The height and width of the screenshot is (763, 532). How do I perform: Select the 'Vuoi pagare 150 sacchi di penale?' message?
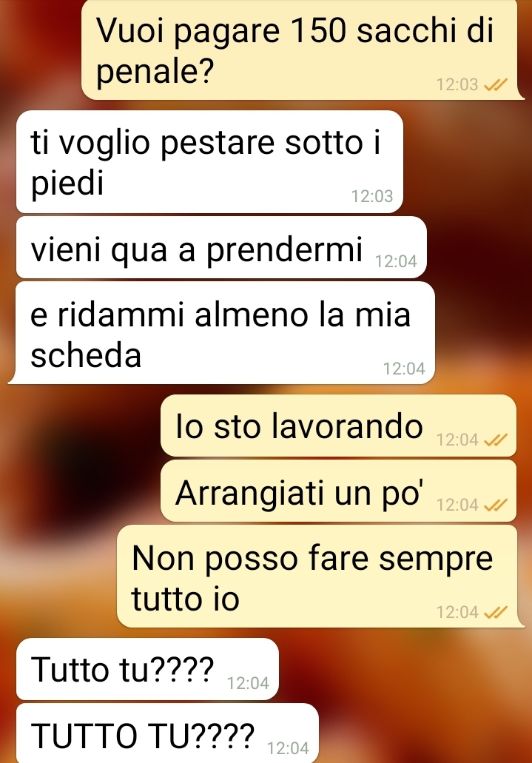click(x=302, y=50)
